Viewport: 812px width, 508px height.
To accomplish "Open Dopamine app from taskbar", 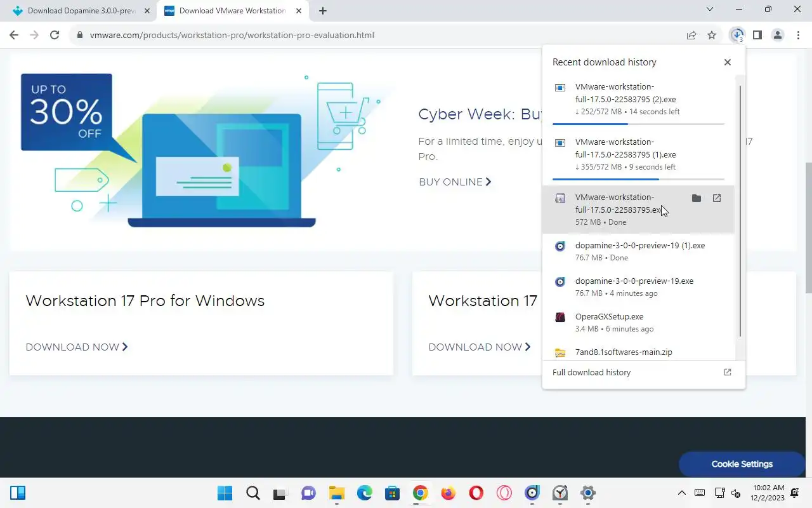I will [x=532, y=493].
